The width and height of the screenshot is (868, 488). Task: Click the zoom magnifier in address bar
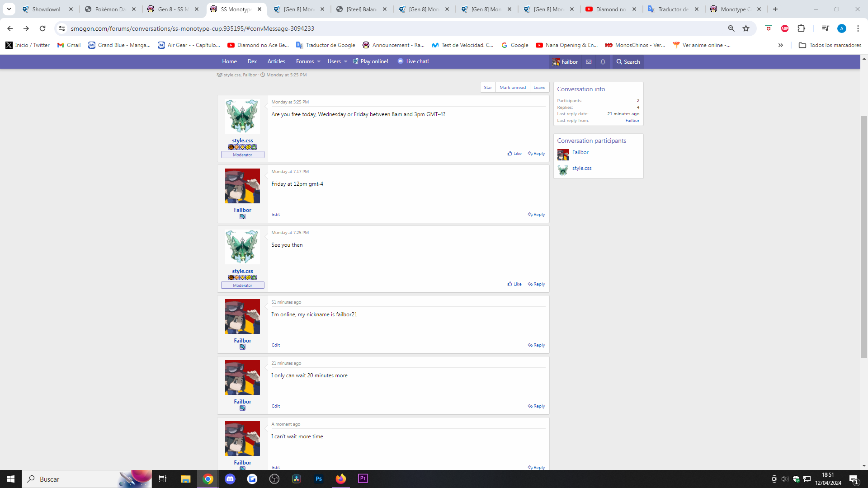tap(731, 28)
